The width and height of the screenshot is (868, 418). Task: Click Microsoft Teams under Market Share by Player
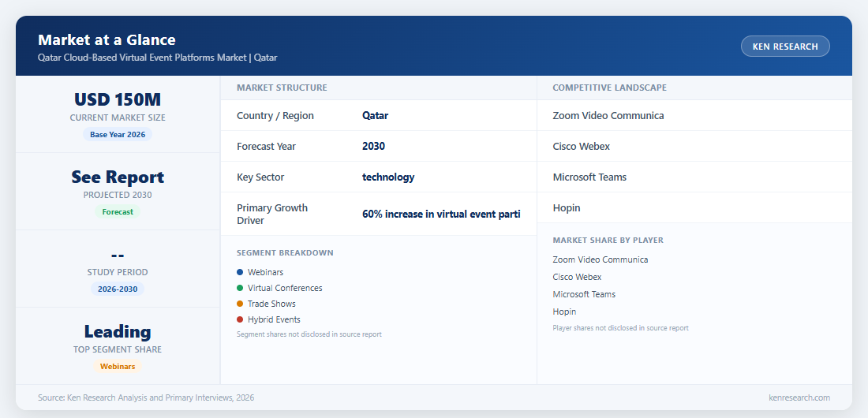coord(584,294)
